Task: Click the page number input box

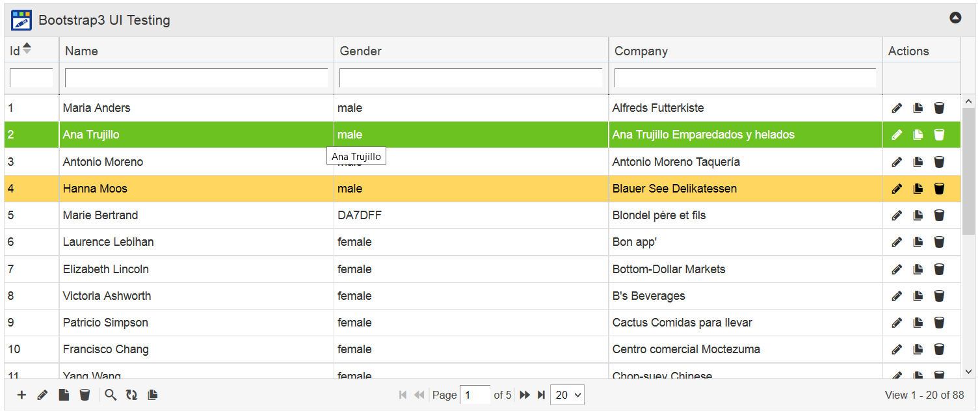Action: 475,395
